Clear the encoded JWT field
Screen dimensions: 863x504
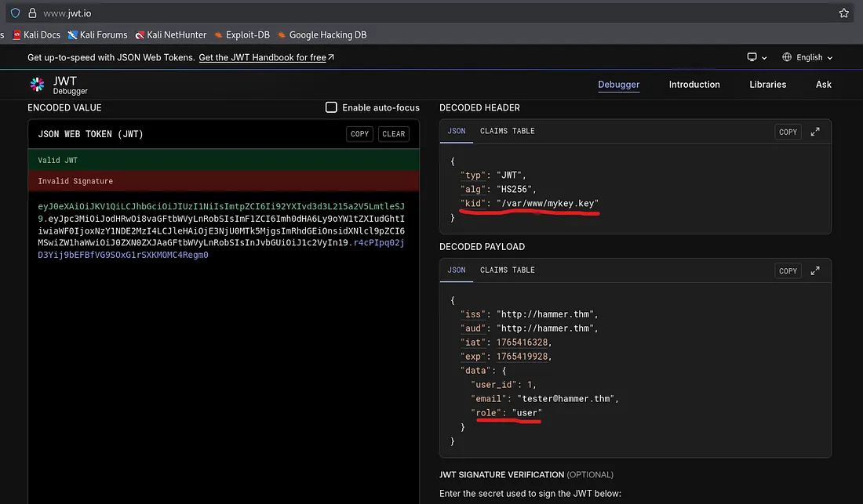coord(393,134)
